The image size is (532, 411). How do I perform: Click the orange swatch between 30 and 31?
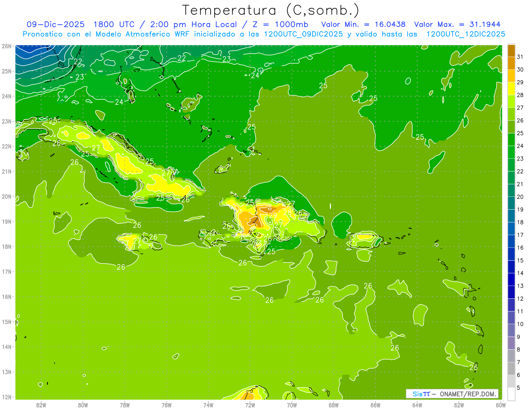point(512,63)
